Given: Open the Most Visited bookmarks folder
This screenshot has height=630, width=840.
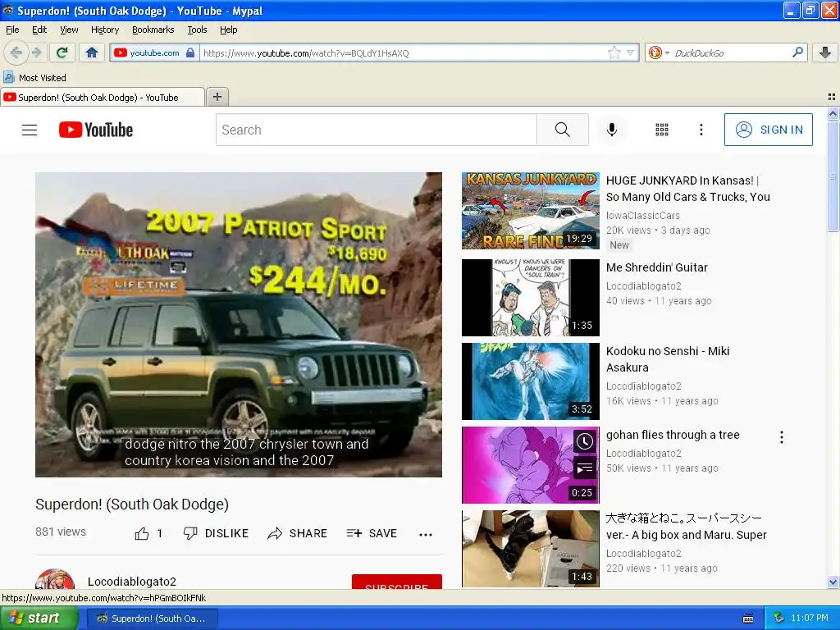Looking at the screenshot, I should pos(35,78).
